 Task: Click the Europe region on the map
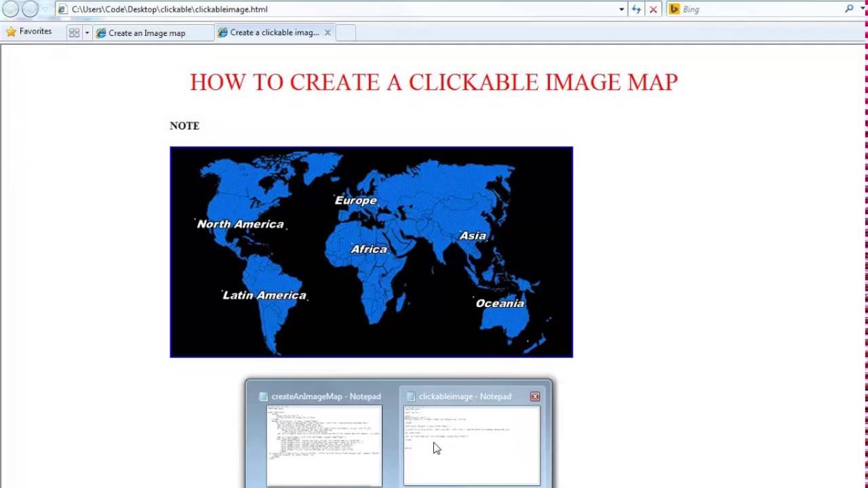[356, 201]
